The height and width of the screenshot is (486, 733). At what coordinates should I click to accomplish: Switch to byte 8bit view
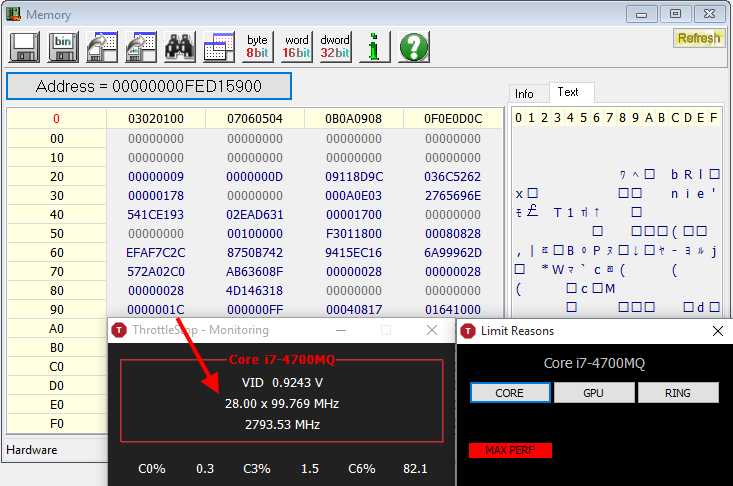pos(257,47)
